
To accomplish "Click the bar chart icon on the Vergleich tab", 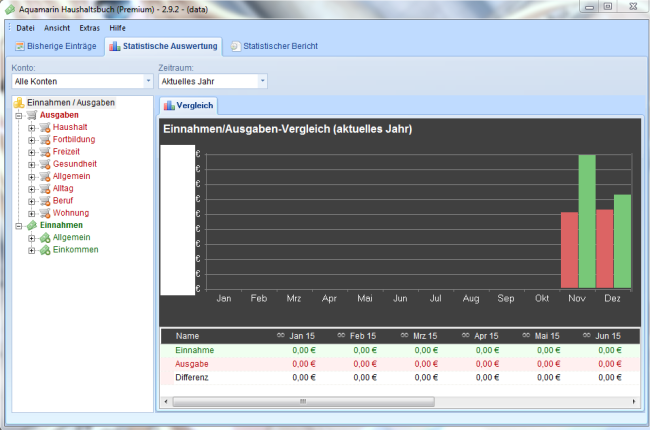I will click(169, 105).
